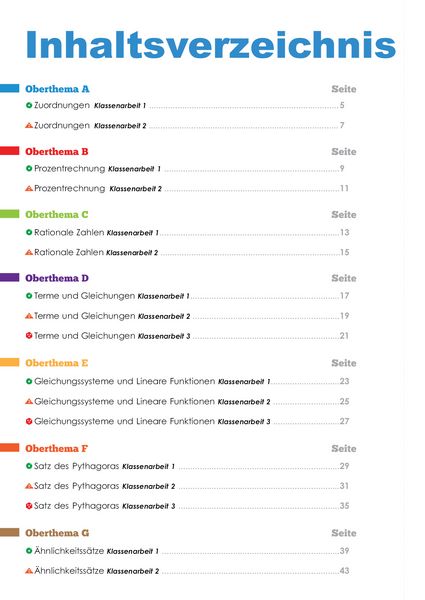Select the blue Oberthema A color bar
The height and width of the screenshot is (600, 425).
point(10,88)
